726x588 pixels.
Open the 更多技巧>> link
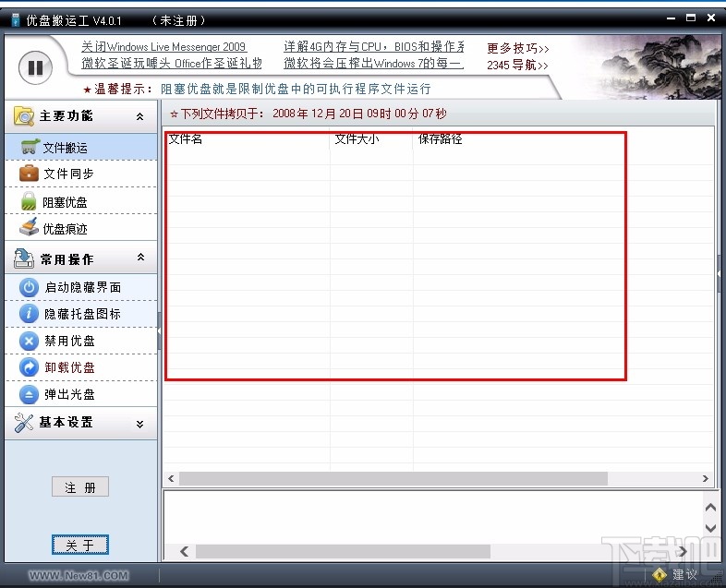click(x=517, y=49)
